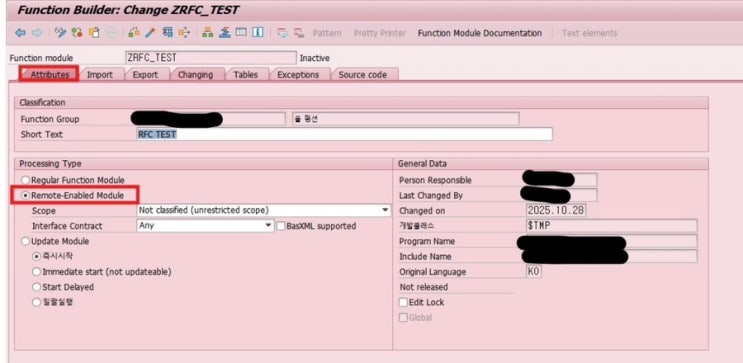Open the Where-Used List icon
Viewport: 743px width, 363px height.
tap(184, 33)
